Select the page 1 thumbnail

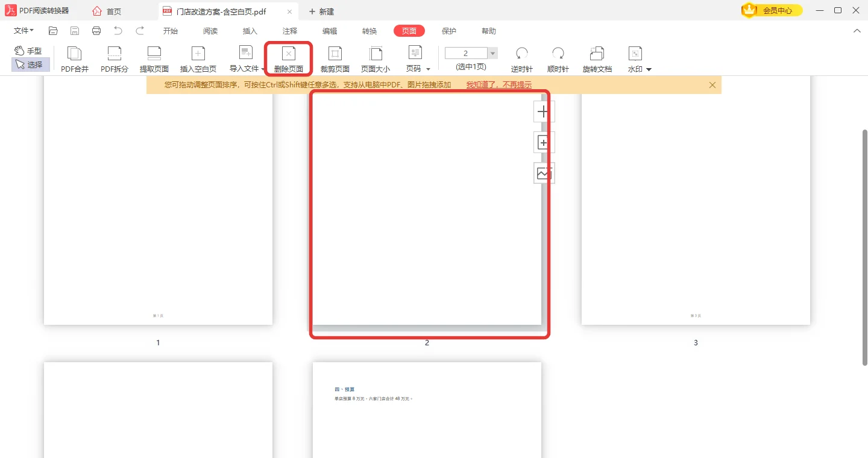click(x=158, y=202)
